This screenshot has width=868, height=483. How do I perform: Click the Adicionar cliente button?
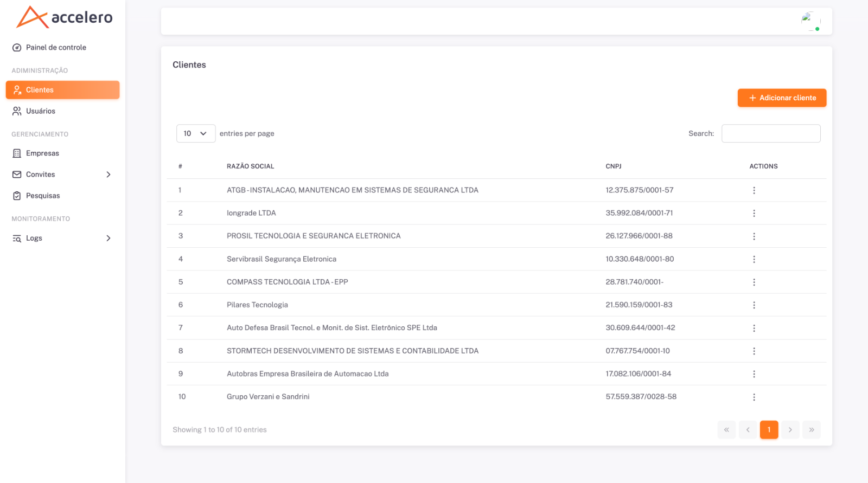click(782, 98)
